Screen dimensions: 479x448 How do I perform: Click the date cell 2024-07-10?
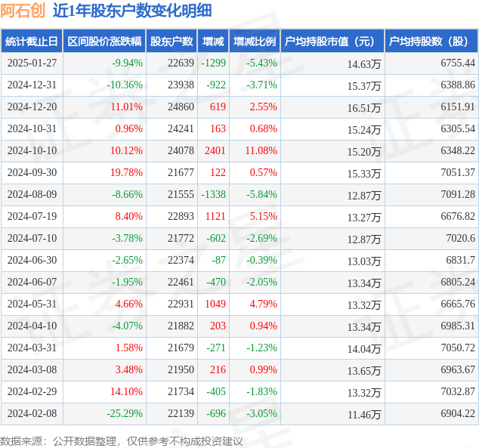pos(32,238)
